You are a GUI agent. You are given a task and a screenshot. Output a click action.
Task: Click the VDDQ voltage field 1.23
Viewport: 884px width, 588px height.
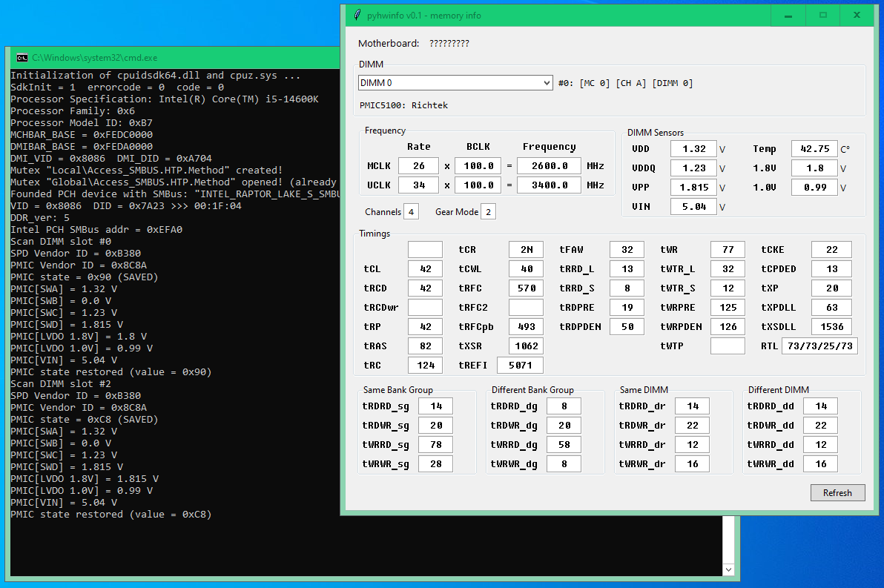click(x=693, y=168)
